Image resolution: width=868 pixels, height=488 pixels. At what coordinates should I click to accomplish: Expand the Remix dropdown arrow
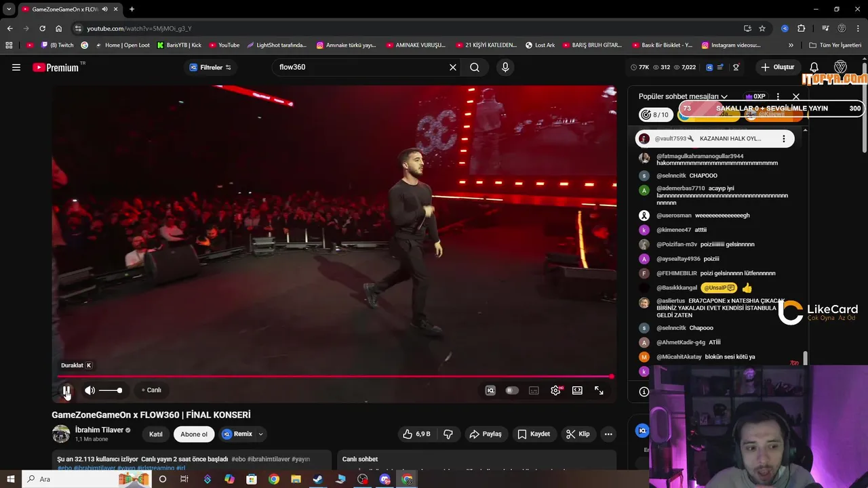(x=261, y=434)
